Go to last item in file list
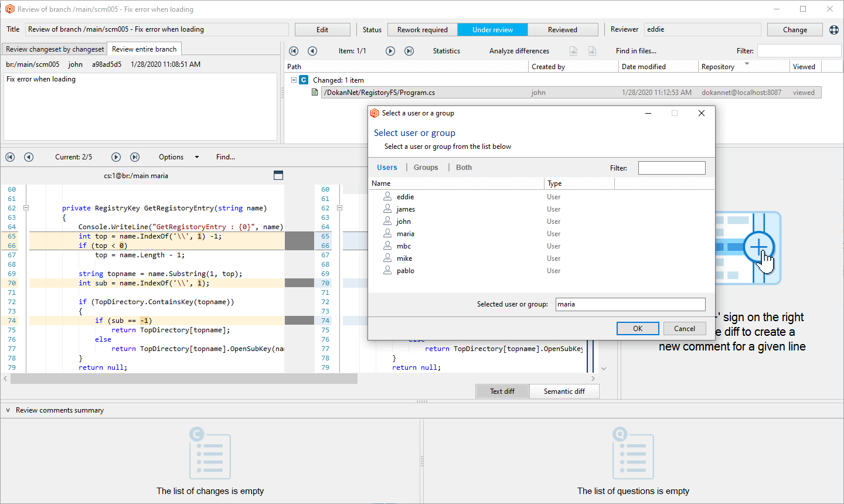Image resolution: width=844 pixels, height=504 pixels. [409, 51]
